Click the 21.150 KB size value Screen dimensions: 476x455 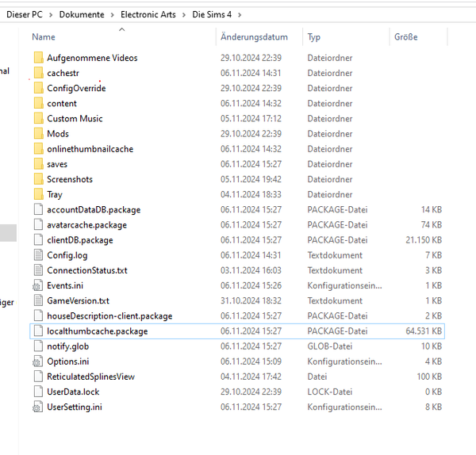coord(424,240)
